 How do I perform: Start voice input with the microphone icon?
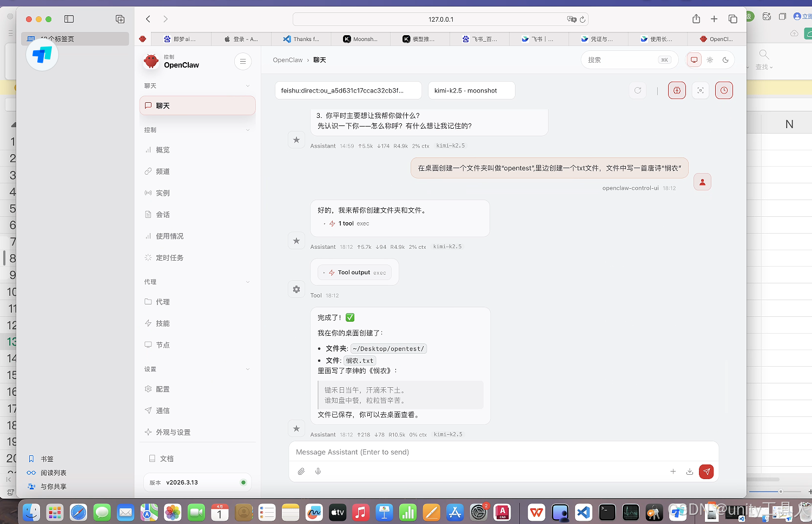318,472
